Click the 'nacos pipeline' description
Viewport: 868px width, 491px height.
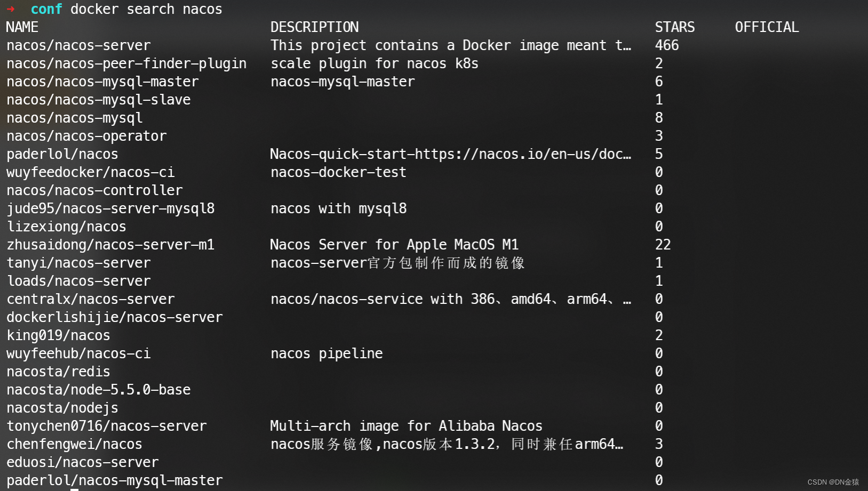click(x=327, y=353)
